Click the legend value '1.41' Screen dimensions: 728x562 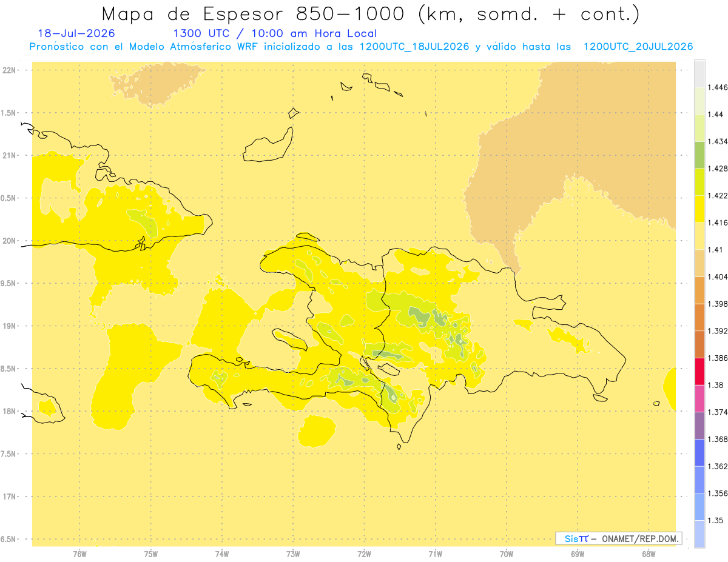pyautogui.click(x=716, y=250)
